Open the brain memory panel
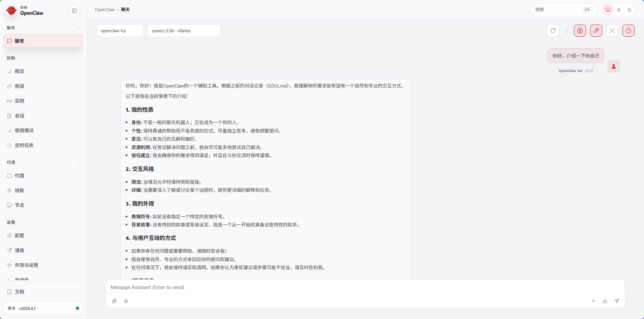 (580, 31)
